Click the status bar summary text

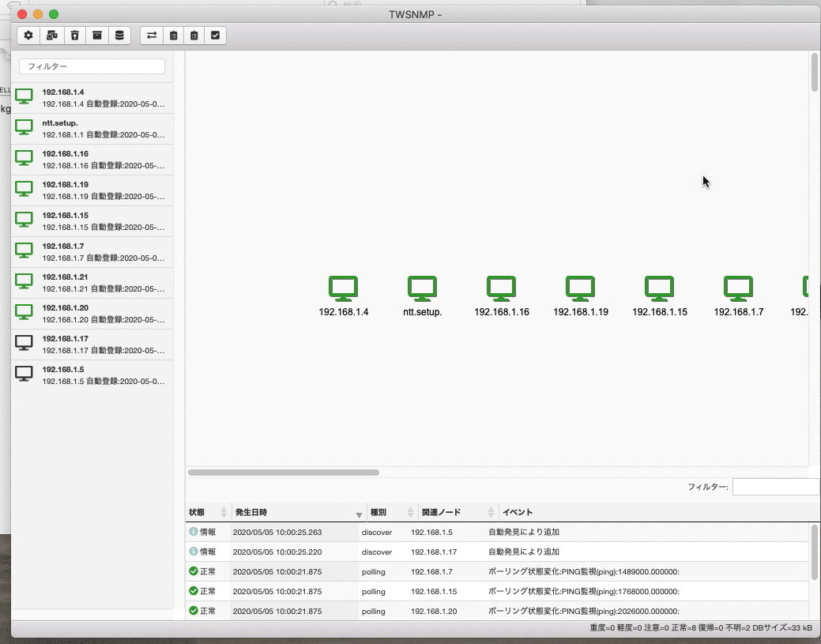coord(701,627)
